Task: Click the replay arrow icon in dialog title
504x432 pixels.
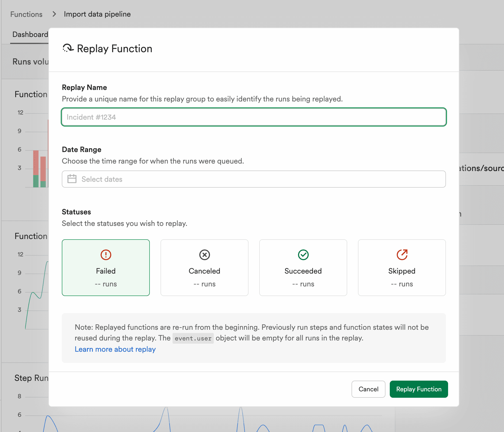Action: 68,48
